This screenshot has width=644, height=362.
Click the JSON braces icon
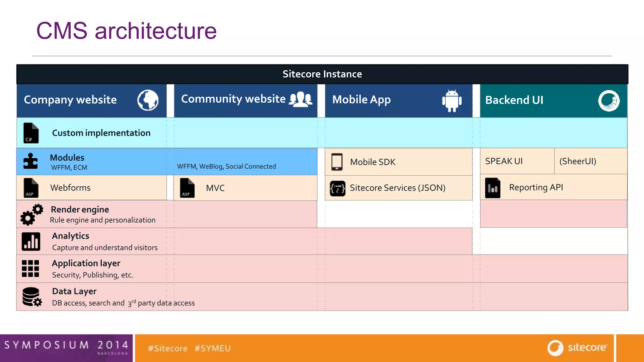pyautogui.click(x=338, y=188)
